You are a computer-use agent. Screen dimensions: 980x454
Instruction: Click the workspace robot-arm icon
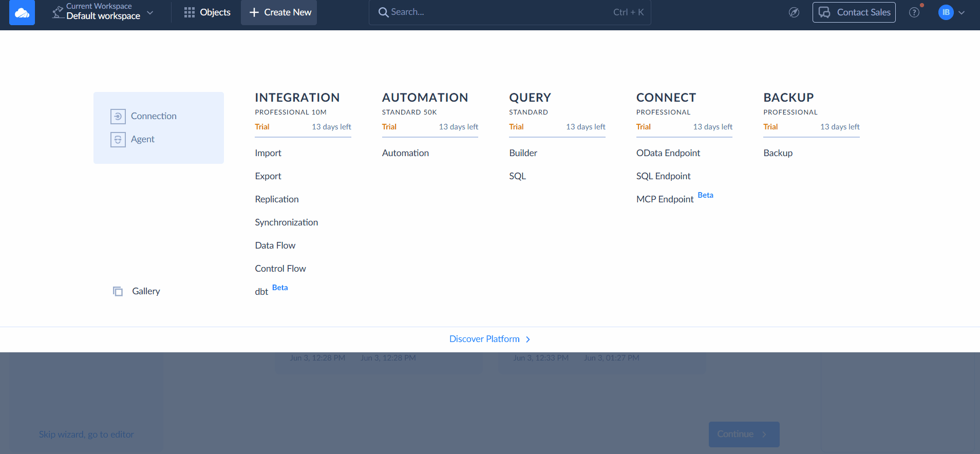coord(58,12)
